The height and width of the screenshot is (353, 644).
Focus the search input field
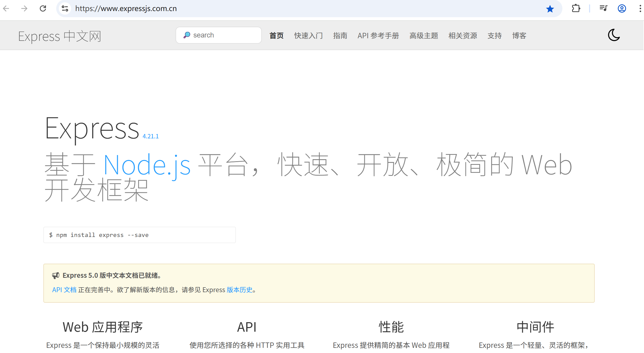219,35
